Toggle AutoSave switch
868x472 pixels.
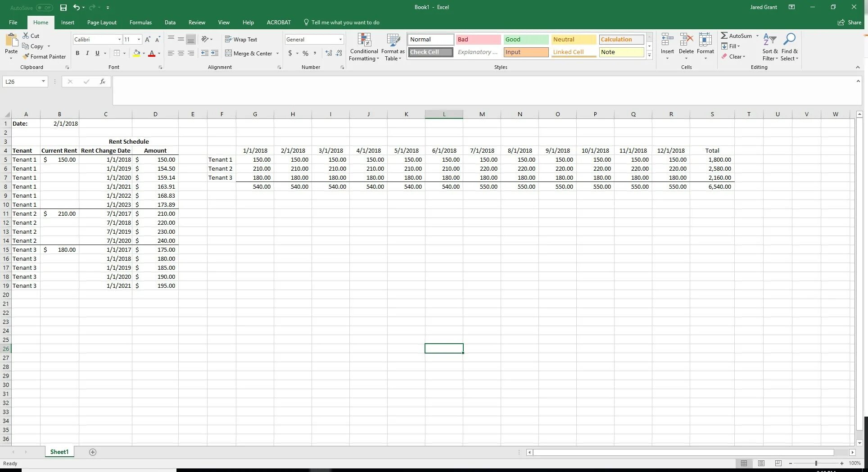tap(44, 8)
